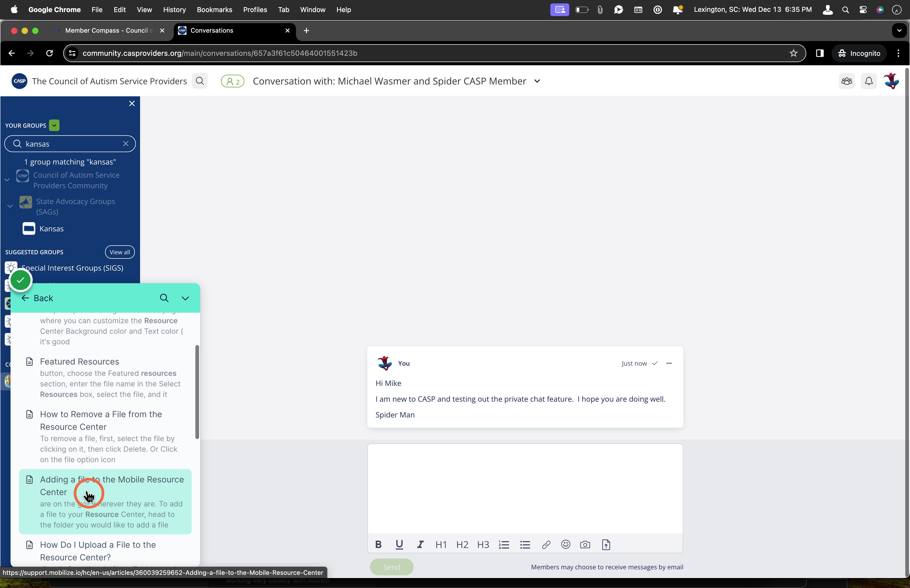Insert a link in message editor
The height and width of the screenshot is (588, 910).
point(546,545)
